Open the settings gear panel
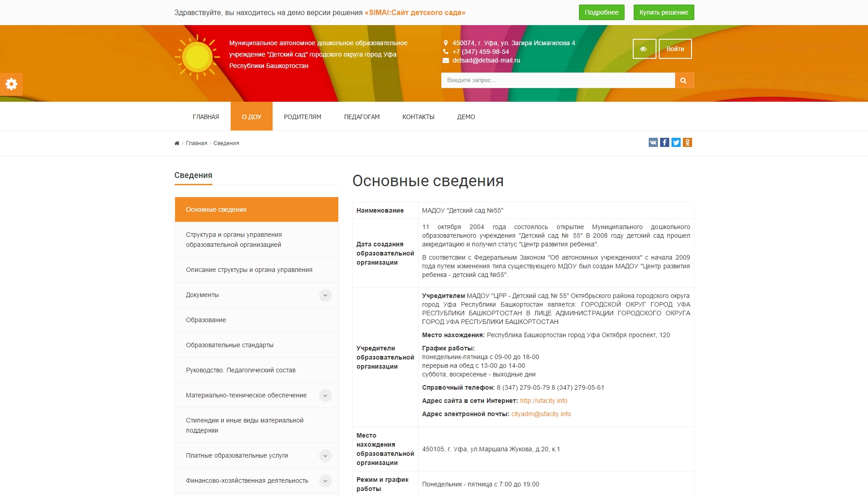The height and width of the screenshot is (496, 868). [11, 84]
